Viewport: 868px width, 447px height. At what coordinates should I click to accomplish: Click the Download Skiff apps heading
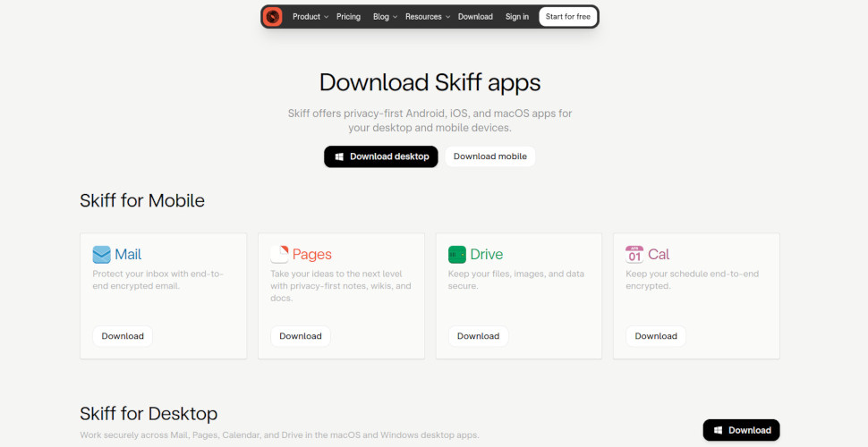pos(430,83)
